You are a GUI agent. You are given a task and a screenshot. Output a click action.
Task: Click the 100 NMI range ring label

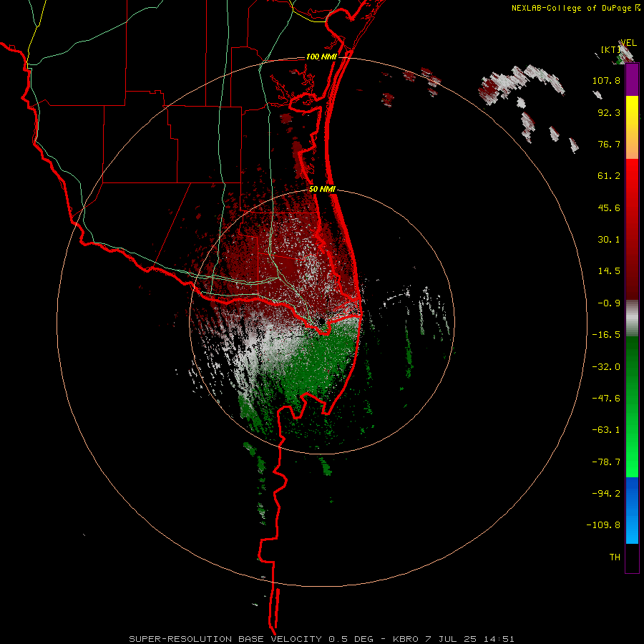pyautogui.click(x=321, y=57)
